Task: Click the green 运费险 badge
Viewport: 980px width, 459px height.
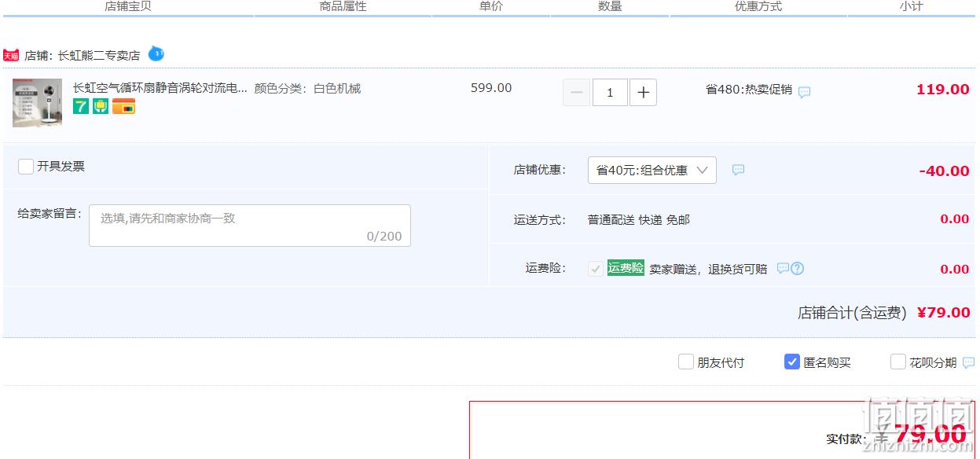Action: coord(626,268)
